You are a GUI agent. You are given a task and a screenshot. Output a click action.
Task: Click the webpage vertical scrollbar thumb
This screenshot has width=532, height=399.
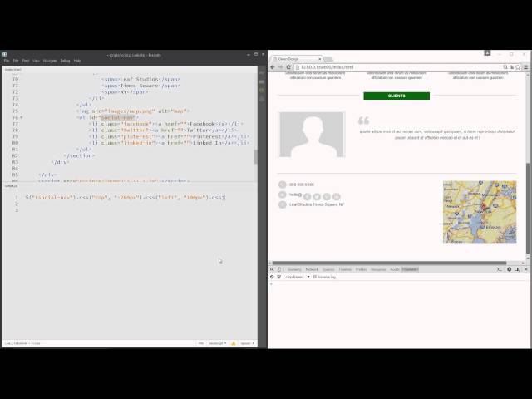click(x=528, y=207)
